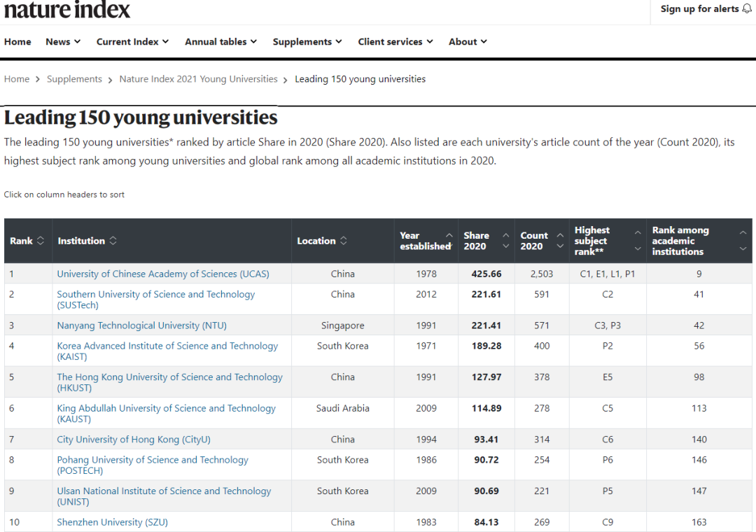Click count value 2,503
756x532 pixels.
pyautogui.click(x=542, y=274)
